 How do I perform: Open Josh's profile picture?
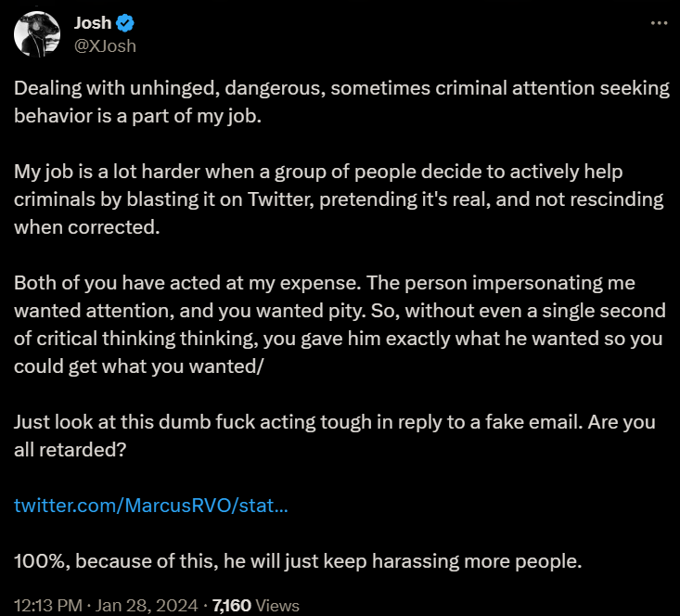[38, 34]
